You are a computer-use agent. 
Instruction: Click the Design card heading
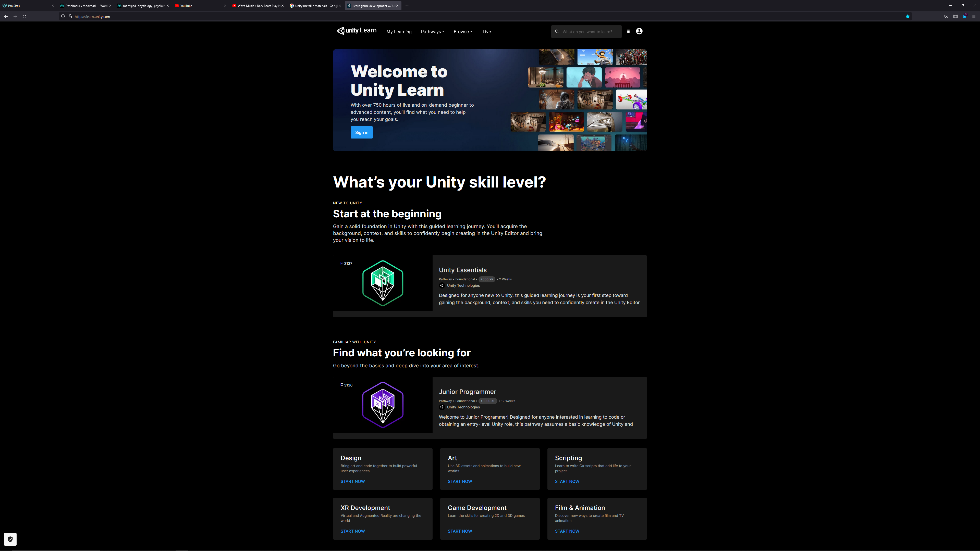click(x=351, y=458)
